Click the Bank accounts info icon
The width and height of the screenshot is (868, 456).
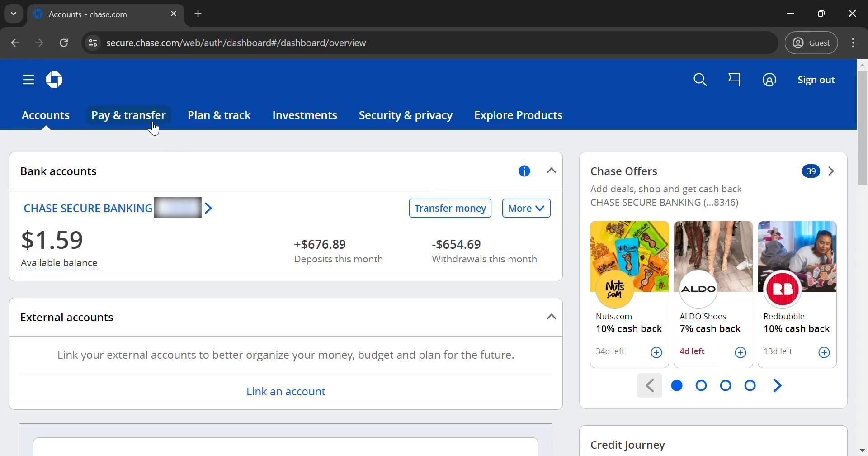pos(524,171)
